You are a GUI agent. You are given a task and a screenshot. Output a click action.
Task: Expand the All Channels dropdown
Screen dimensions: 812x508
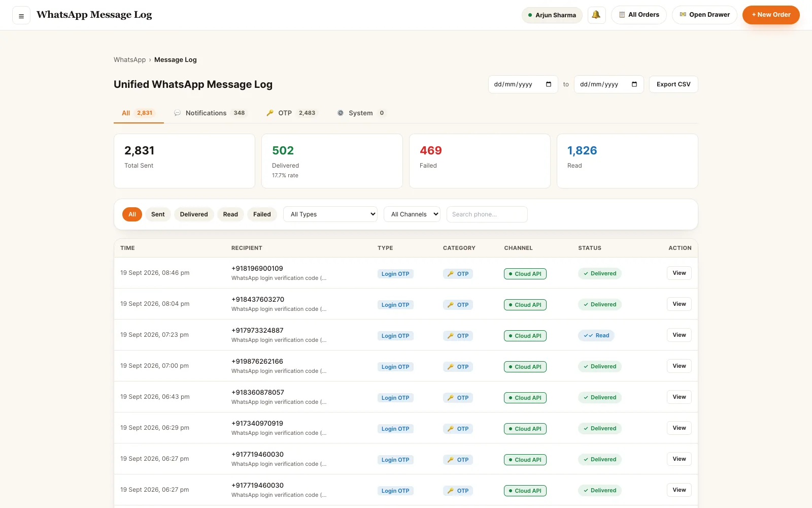[412, 214]
